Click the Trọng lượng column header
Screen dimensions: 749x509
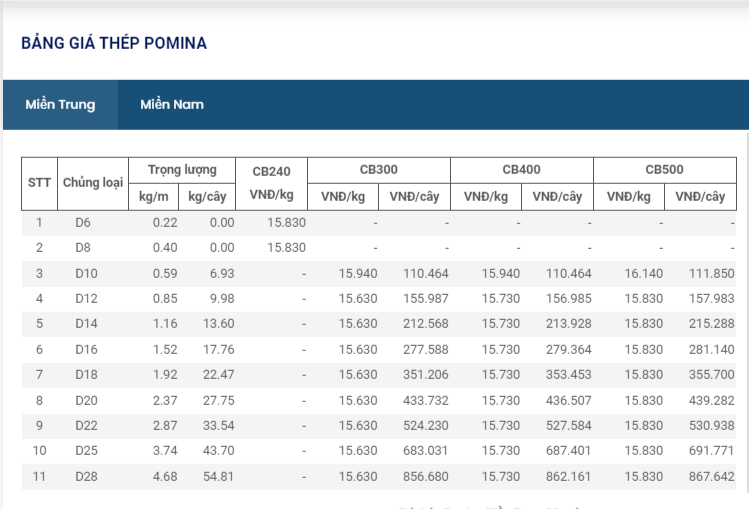tap(188, 170)
